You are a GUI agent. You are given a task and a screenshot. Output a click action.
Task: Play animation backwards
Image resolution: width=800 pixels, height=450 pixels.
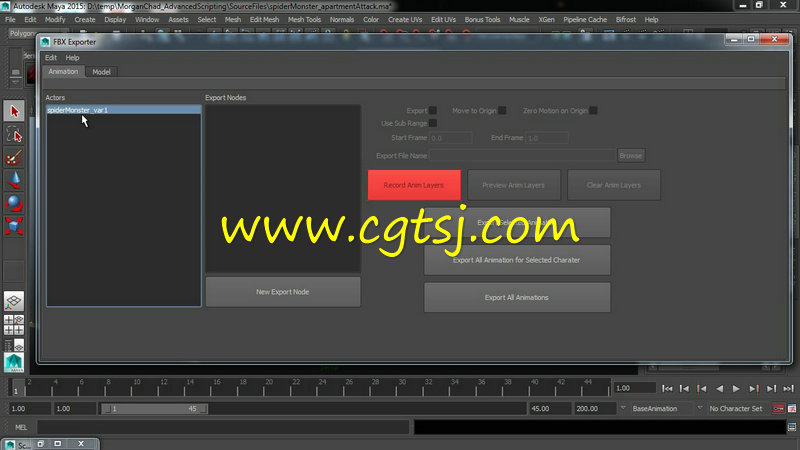pyautogui.click(x=719, y=389)
